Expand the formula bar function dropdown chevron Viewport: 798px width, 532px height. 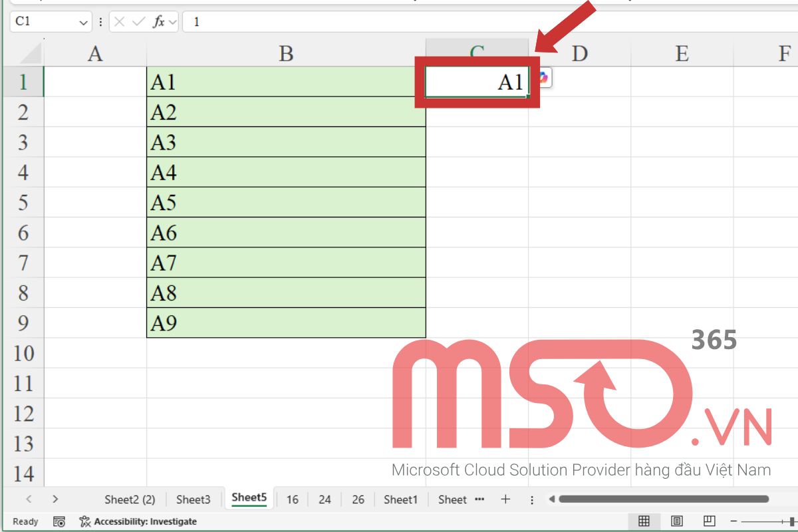(x=173, y=22)
